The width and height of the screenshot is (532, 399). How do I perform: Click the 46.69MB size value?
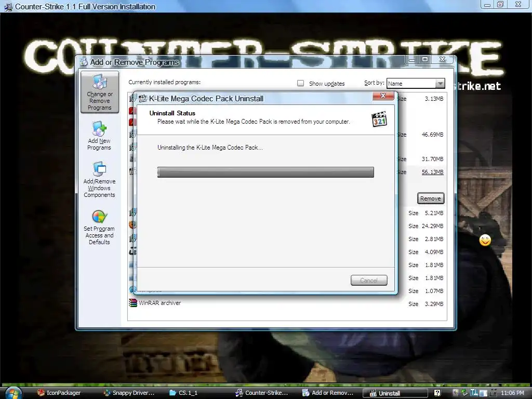click(432, 135)
